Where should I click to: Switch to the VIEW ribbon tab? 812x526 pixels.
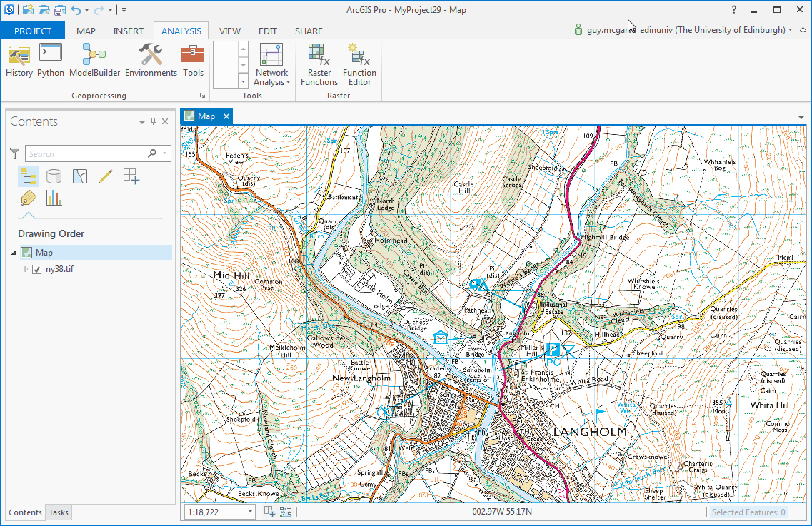pyautogui.click(x=229, y=31)
